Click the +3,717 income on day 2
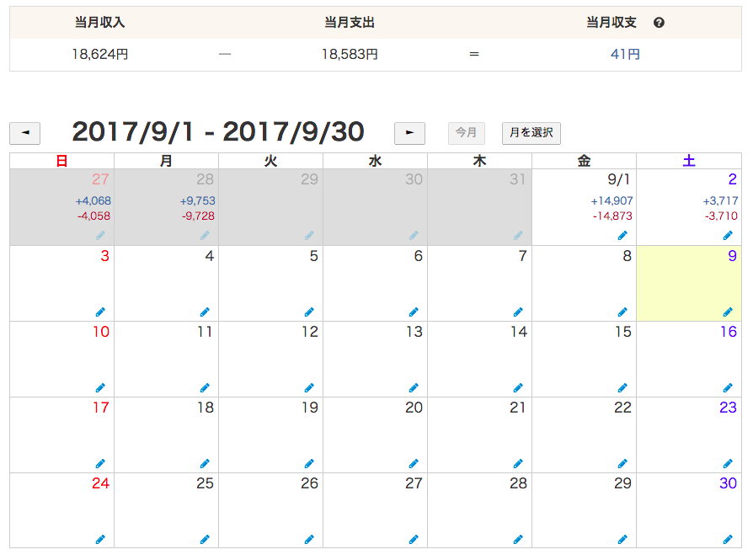Image resolution: width=753 pixels, height=560 pixels. click(x=720, y=200)
